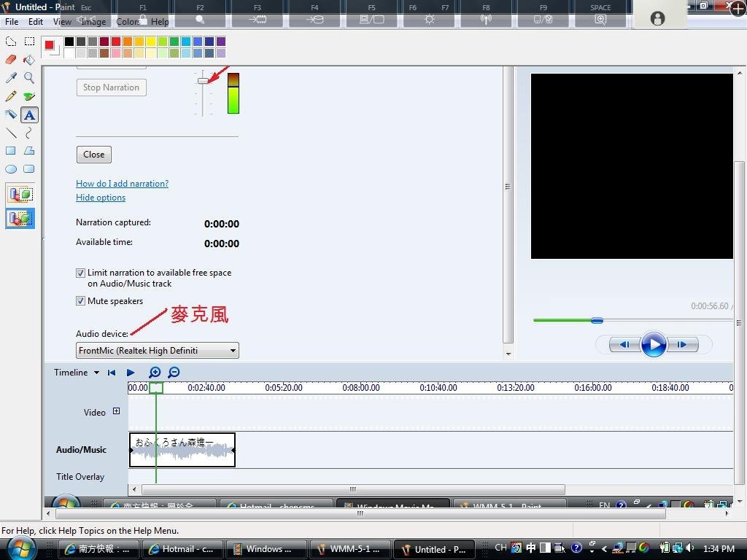Open the Edit menu
747x560 pixels.
pos(36,21)
